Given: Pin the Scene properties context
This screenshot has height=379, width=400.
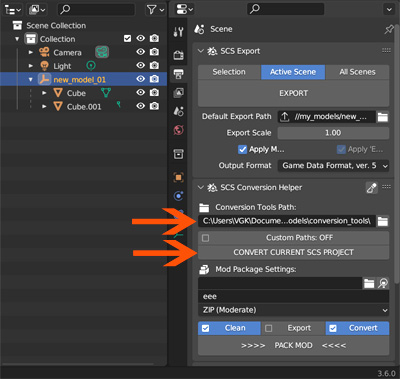Looking at the screenshot, I should (x=389, y=29).
